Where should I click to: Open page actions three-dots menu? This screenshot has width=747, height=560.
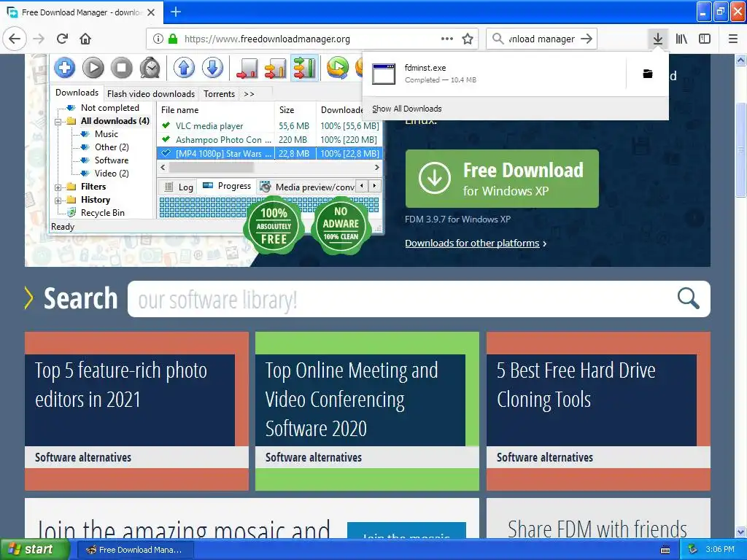coord(447,39)
